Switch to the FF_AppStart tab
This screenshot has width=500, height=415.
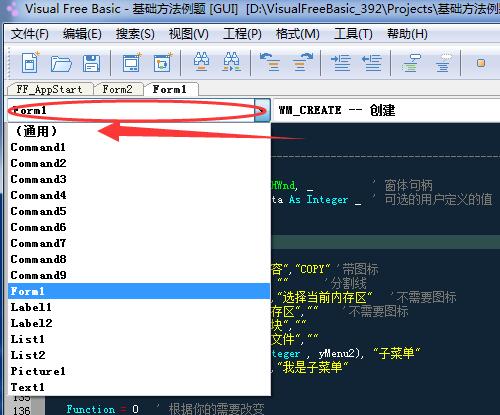50,89
